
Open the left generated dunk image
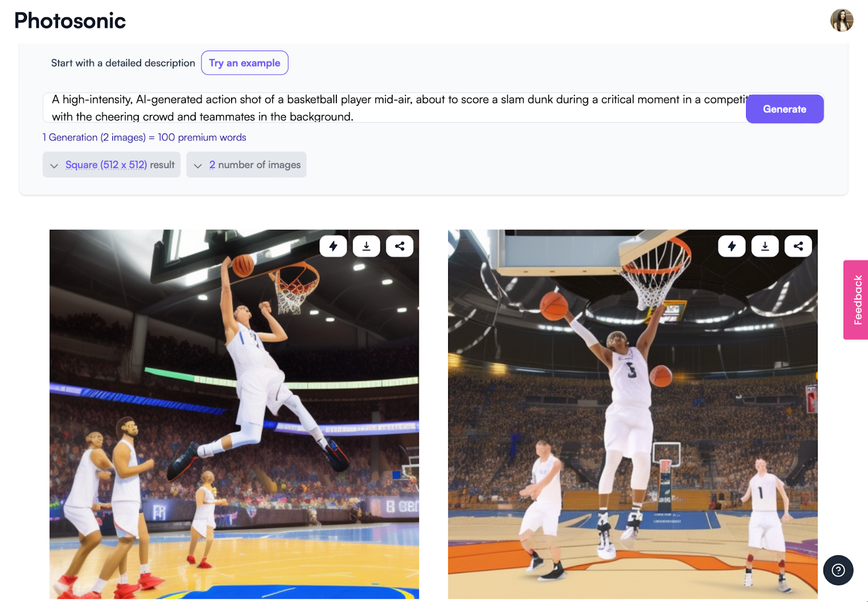coord(234,414)
